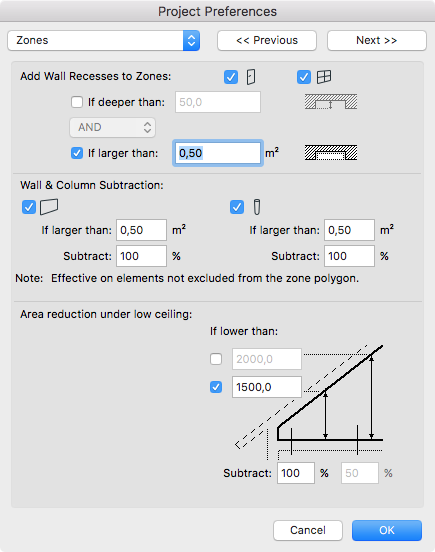Screen dimensions: 435x552
Task: Disable the wall subtraction checkbox
Action: click(29, 207)
